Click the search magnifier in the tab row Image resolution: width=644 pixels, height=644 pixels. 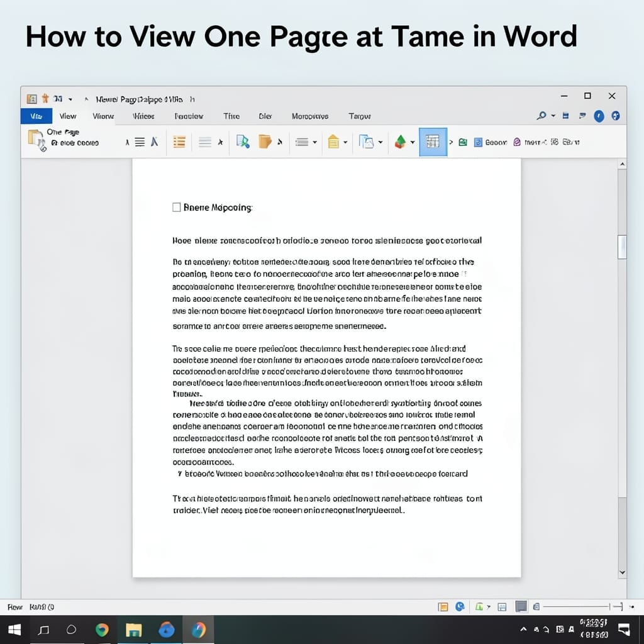(541, 116)
